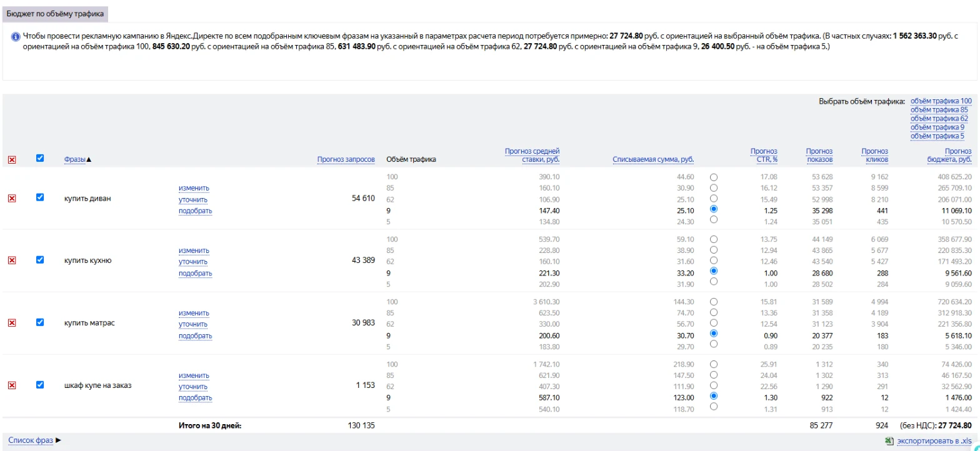Select traffic volume 9 radio for купить диван
The width and height of the screenshot is (980, 451).
click(714, 210)
